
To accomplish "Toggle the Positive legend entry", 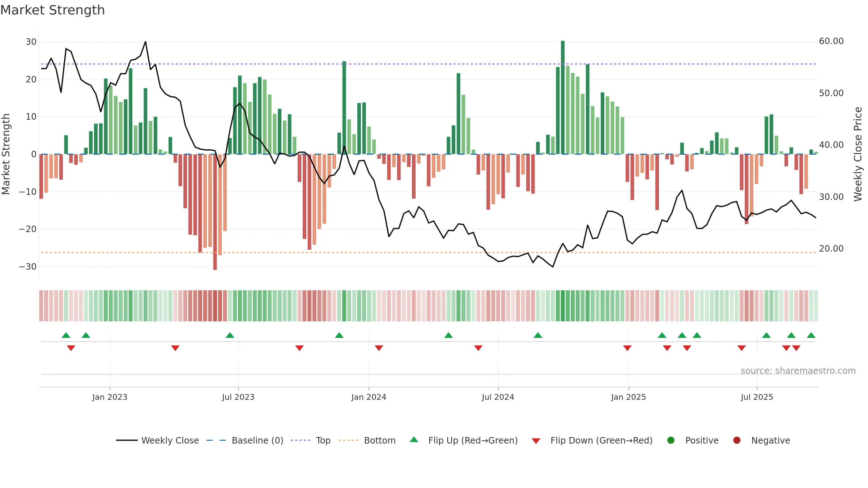I will coord(693,440).
